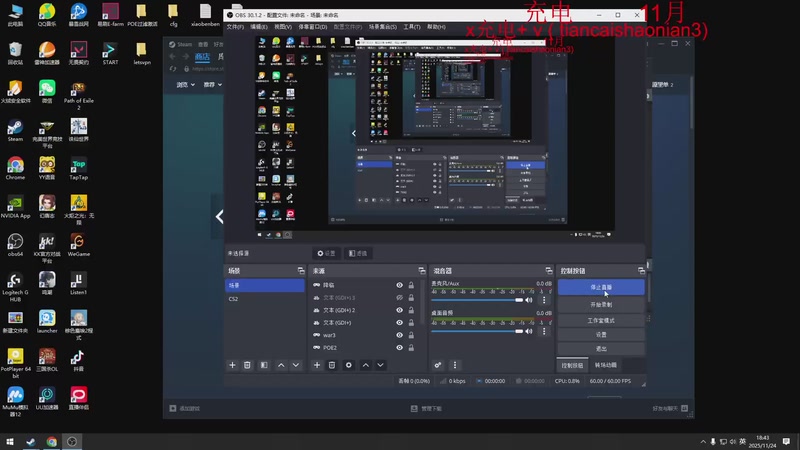Toggle lock on POE2 source
This screenshot has width=800, height=450.
click(x=411, y=347)
